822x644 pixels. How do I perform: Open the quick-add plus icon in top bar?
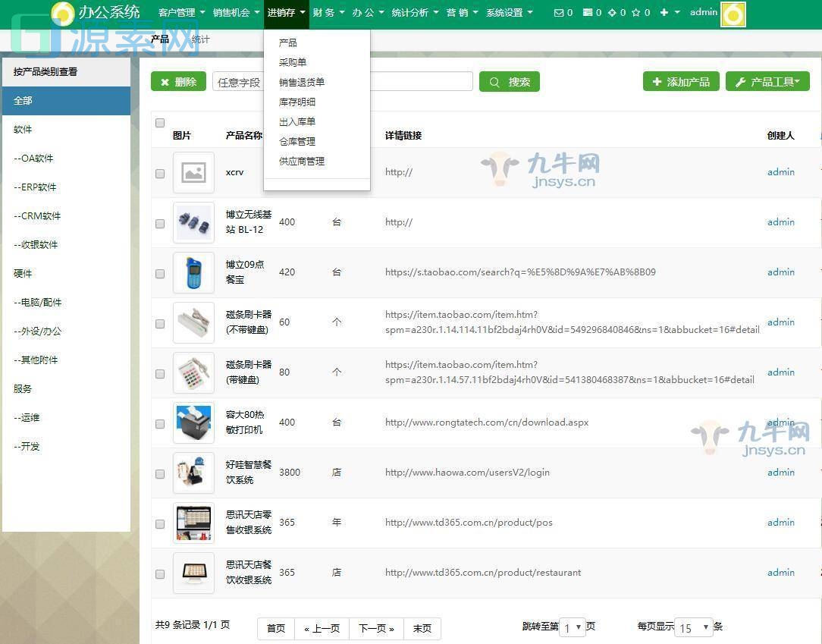pyautogui.click(x=663, y=12)
